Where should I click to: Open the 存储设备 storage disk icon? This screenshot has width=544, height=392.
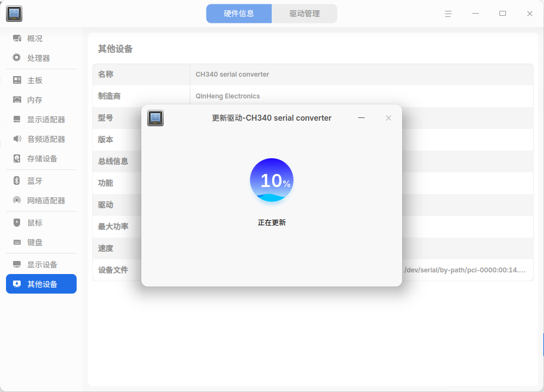[x=17, y=159]
